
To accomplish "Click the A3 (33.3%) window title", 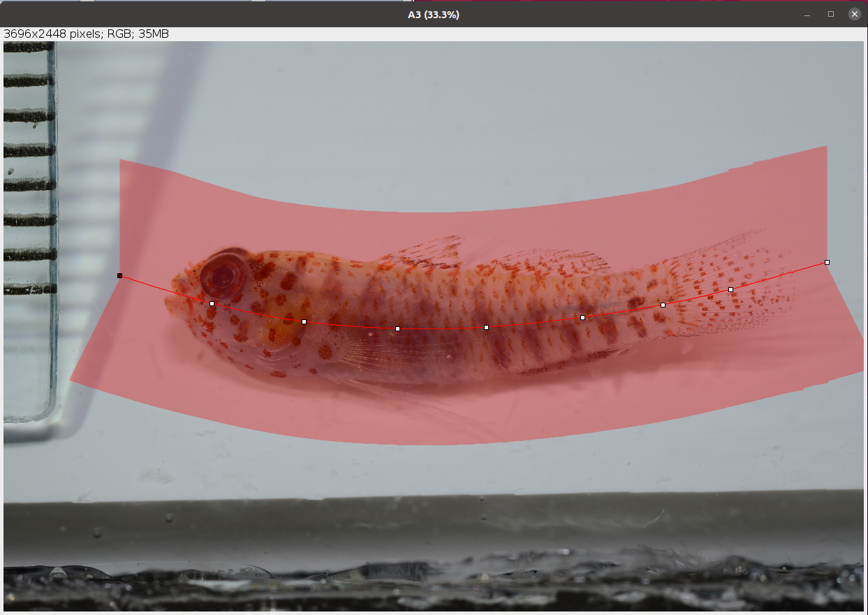I will click(x=433, y=15).
